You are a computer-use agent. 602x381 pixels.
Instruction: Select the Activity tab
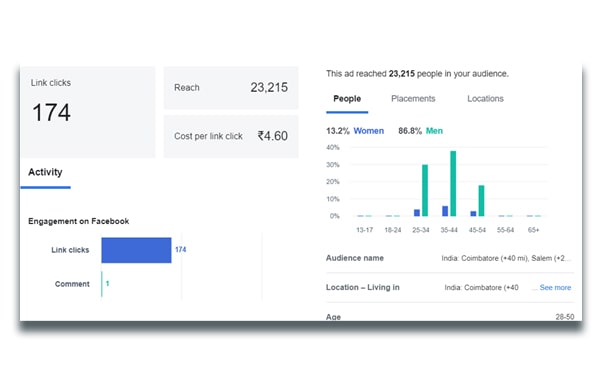[x=45, y=172]
